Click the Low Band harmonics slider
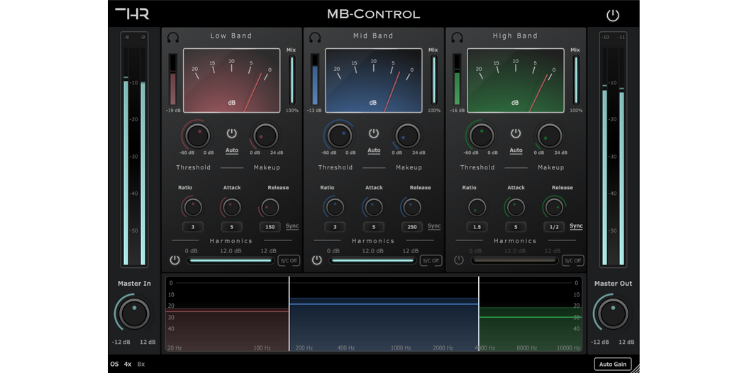 coord(230,260)
